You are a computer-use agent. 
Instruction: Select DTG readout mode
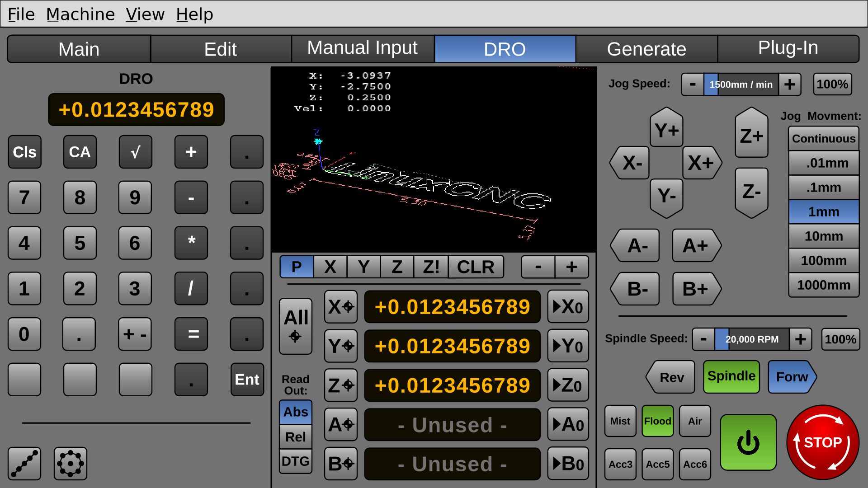(296, 461)
